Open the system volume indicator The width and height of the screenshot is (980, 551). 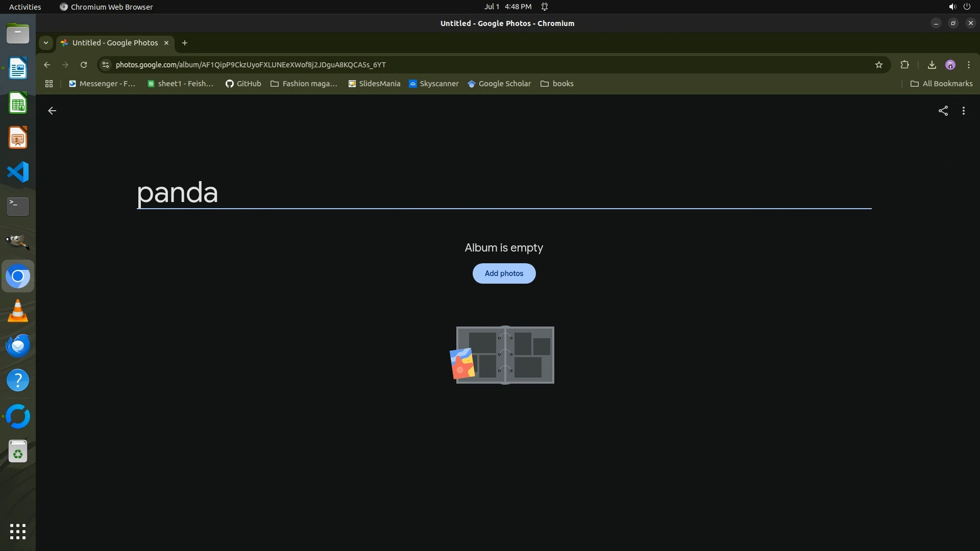pyautogui.click(x=952, y=7)
